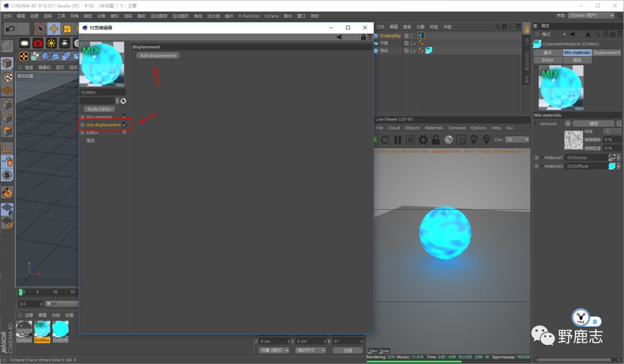The image size is (624, 364).
Task: Click the Add displacement button
Action: click(158, 55)
